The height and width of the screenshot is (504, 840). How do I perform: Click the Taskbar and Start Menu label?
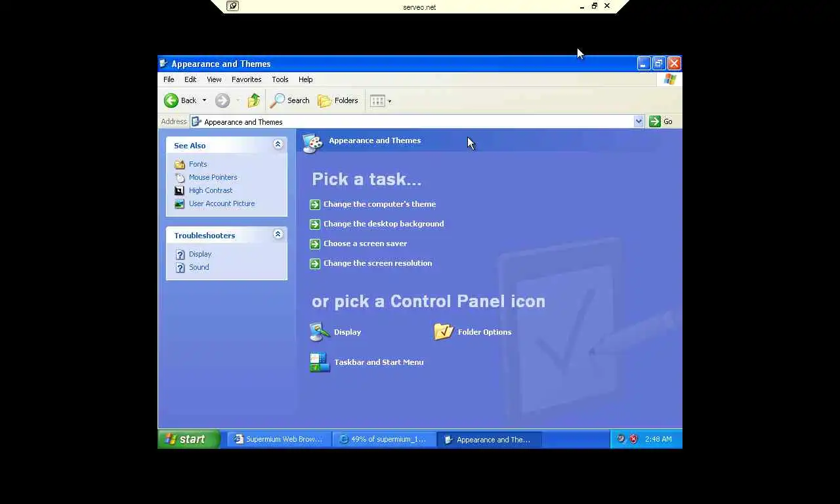[379, 362]
